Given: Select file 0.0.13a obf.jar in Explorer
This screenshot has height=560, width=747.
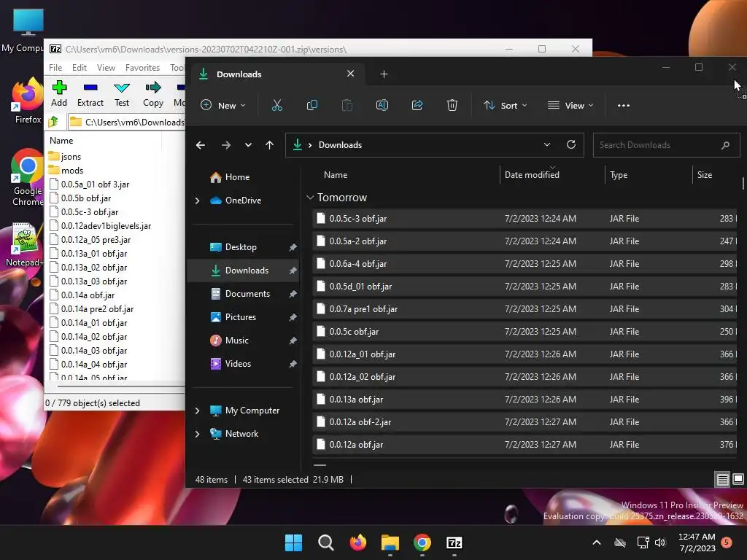Looking at the screenshot, I should (524, 400).
